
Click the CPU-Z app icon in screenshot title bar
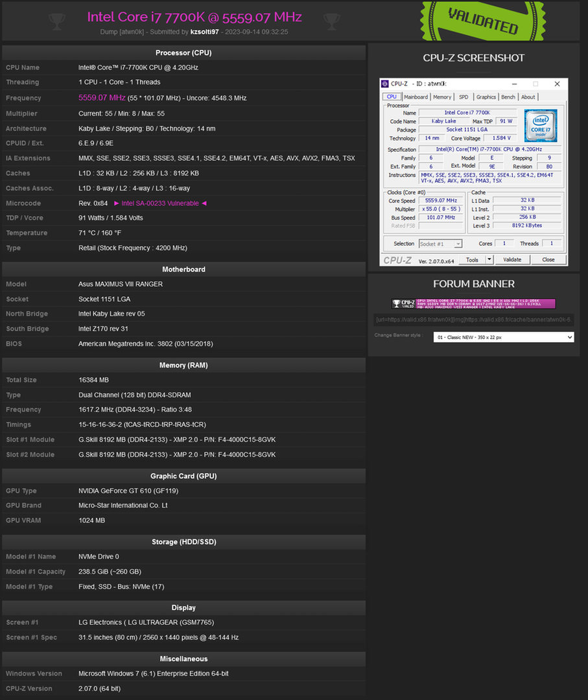point(385,84)
